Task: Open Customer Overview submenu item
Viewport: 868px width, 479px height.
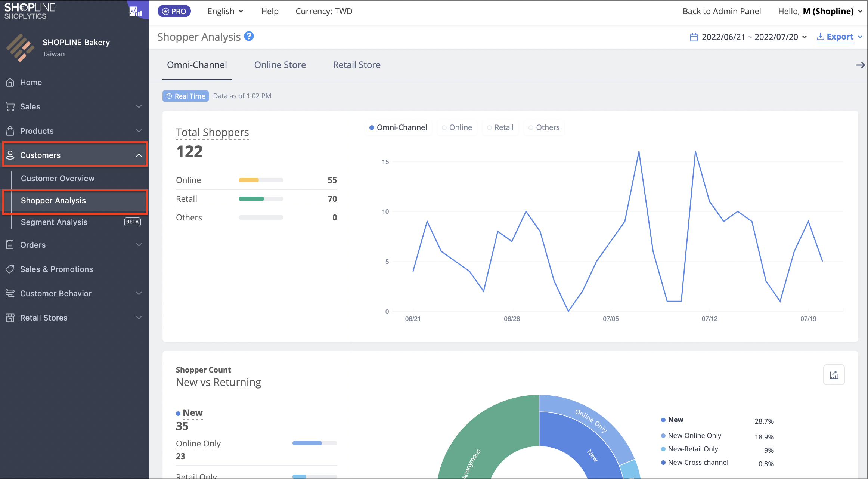Action: coord(58,178)
